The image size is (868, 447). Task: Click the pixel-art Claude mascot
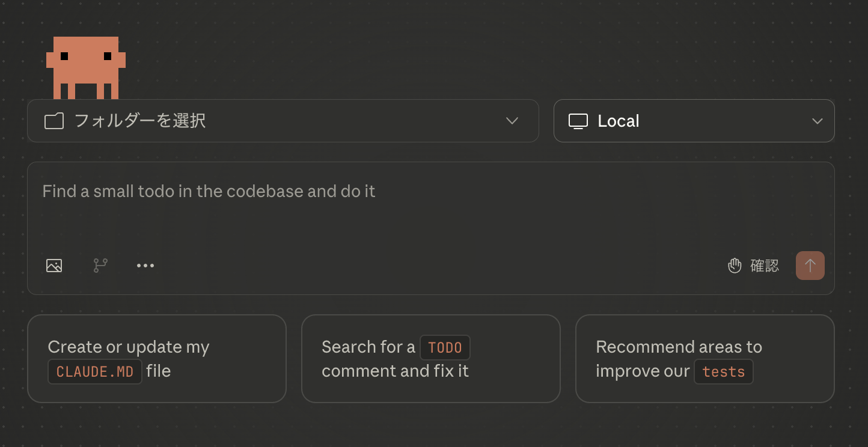pyautogui.click(x=86, y=67)
